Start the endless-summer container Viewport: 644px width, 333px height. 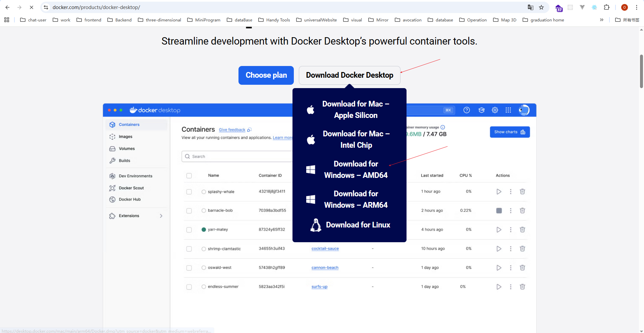coord(499,287)
